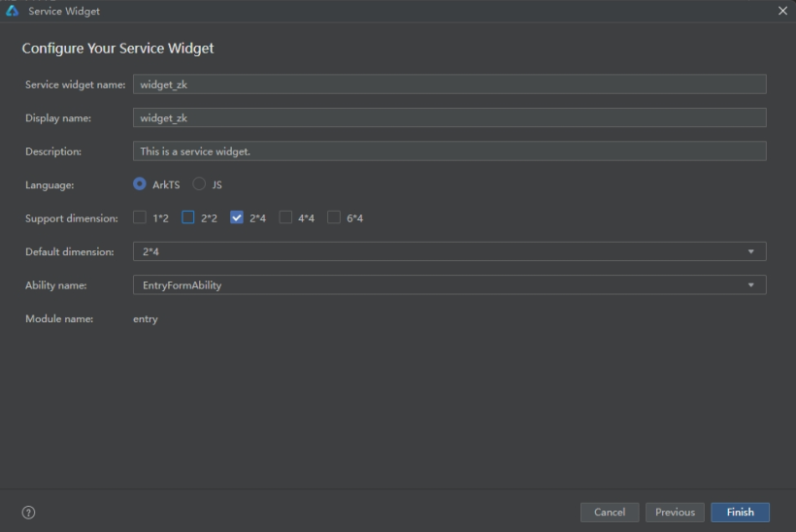
Task: Go back with the Previous button
Action: tap(675, 513)
